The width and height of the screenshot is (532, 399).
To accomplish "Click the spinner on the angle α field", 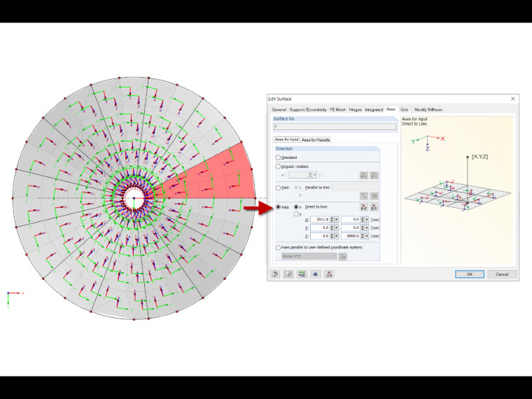I will (x=310, y=175).
